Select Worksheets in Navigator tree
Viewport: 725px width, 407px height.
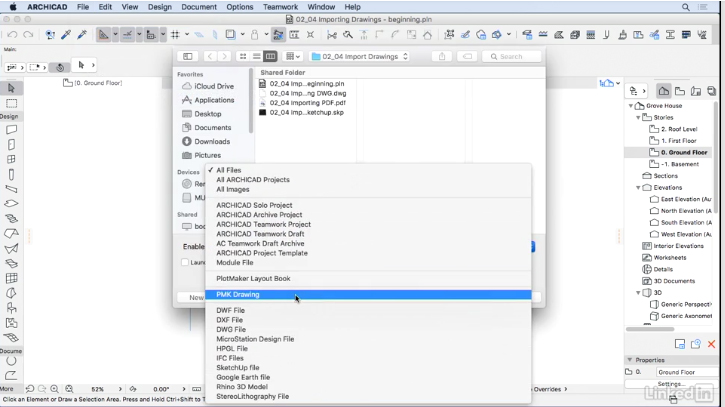pyautogui.click(x=664, y=258)
